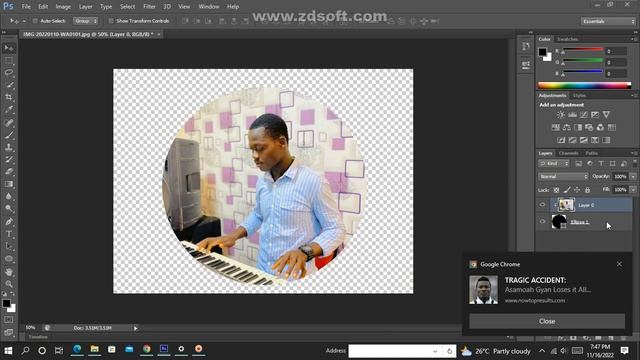Screen dimensions: 640x360
Task: Select the Gradient tool
Action: point(9,184)
